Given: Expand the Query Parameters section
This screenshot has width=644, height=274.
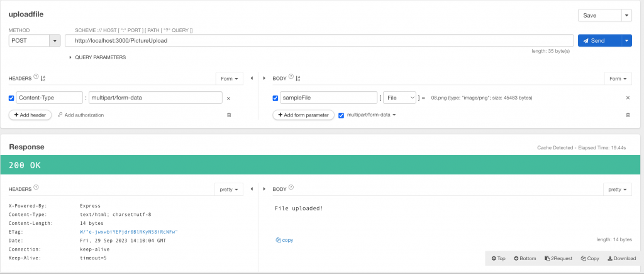Looking at the screenshot, I should 97,57.
